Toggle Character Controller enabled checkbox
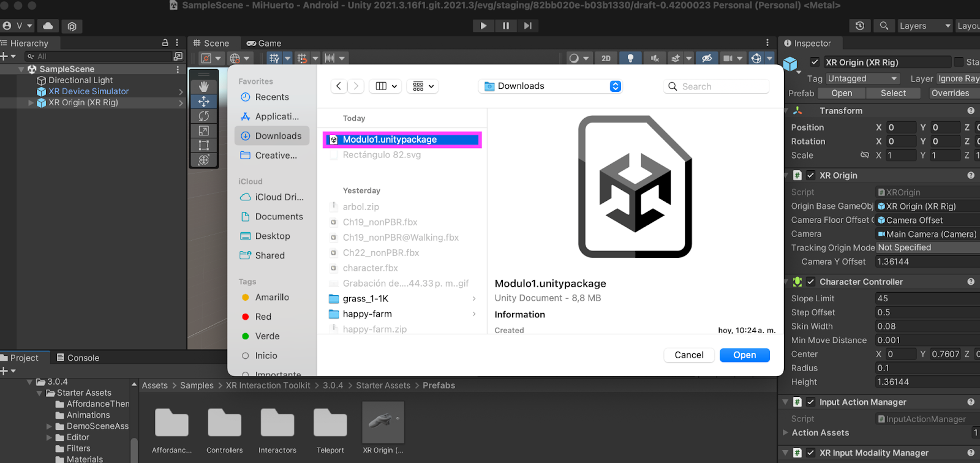Viewport: 980px width, 463px height. pos(810,282)
